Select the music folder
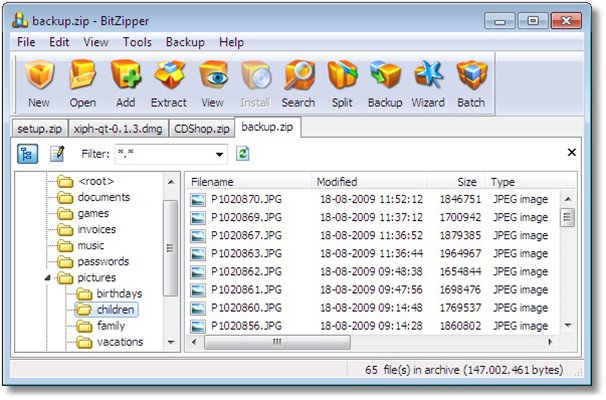This screenshot has height=400, width=606. (x=91, y=245)
